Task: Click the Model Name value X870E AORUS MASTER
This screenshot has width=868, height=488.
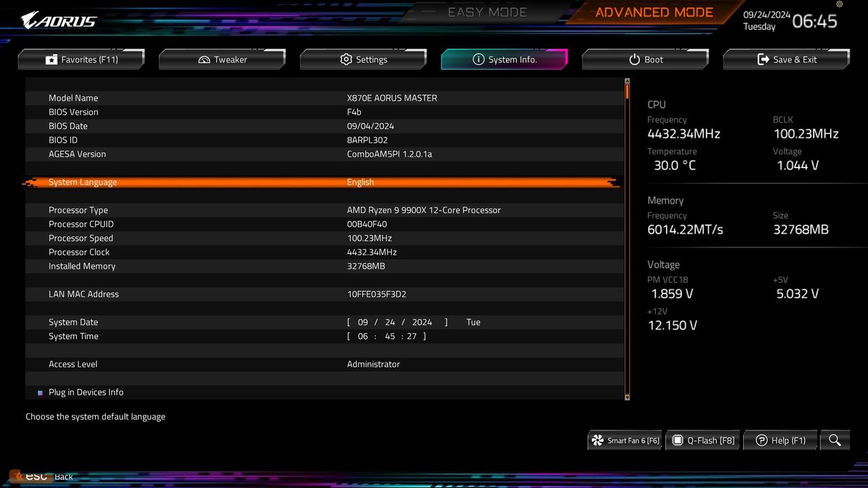Action: [x=392, y=98]
